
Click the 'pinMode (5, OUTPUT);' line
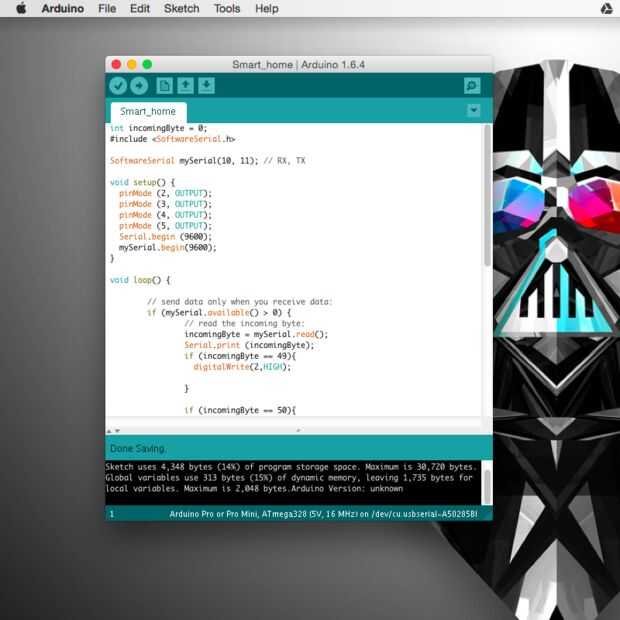(x=165, y=226)
